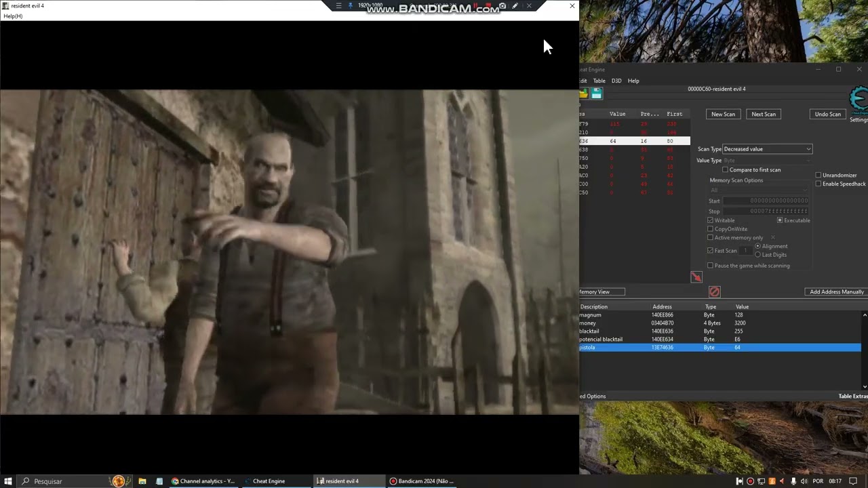The height and width of the screenshot is (488, 868).
Task: Click the open table folder icon in Cheat Engine
Action: [583, 94]
